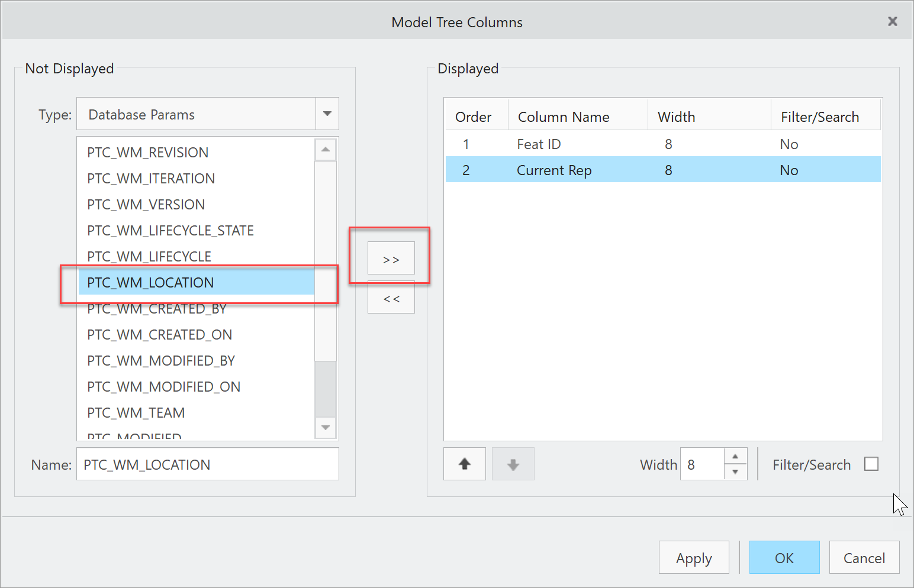
Task: Enable the Filter/Search checkbox
Action: click(x=871, y=464)
